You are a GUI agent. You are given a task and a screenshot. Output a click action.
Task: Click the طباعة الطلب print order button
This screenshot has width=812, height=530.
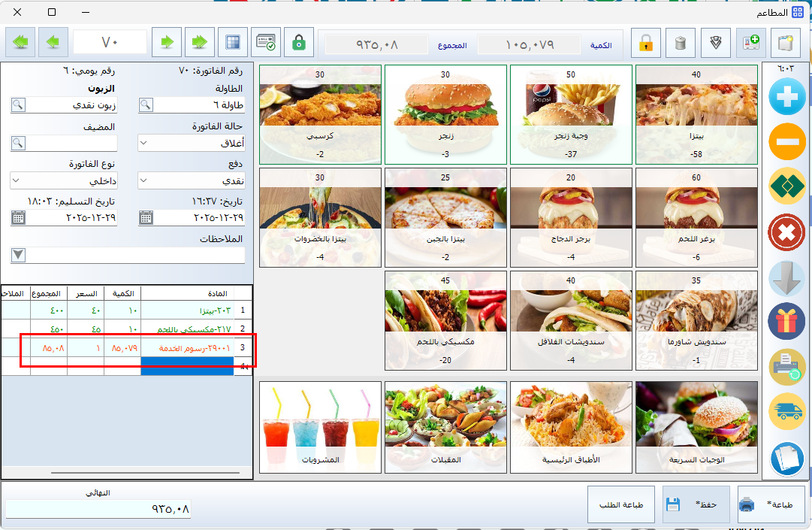tap(621, 504)
